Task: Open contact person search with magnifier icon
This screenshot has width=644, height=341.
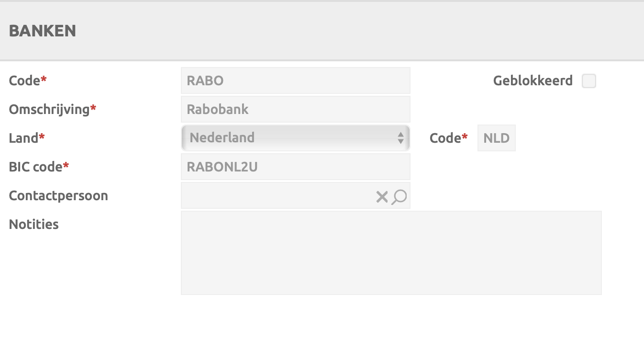Action: (399, 196)
